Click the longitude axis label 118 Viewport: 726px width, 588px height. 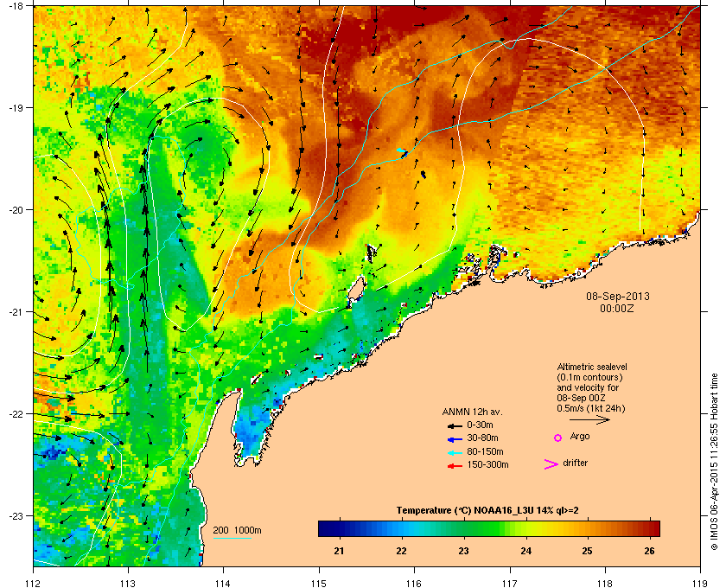click(x=605, y=583)
